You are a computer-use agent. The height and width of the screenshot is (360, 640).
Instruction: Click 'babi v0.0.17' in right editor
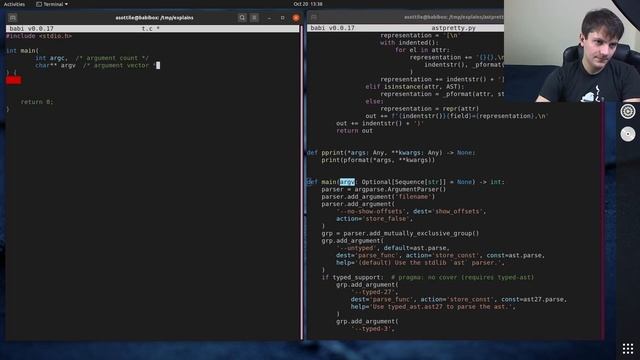pyautogui.click(x=333, y=28)
